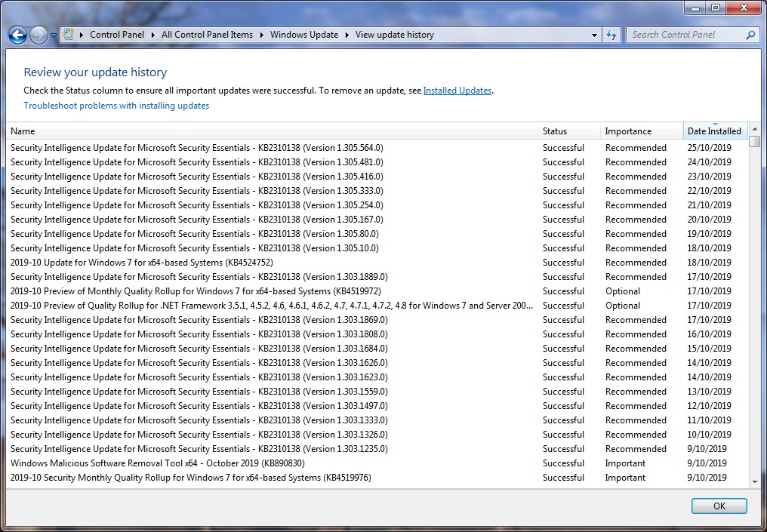
Task: Select update row Version 1.305.416.0
Action: coord(377,177)
